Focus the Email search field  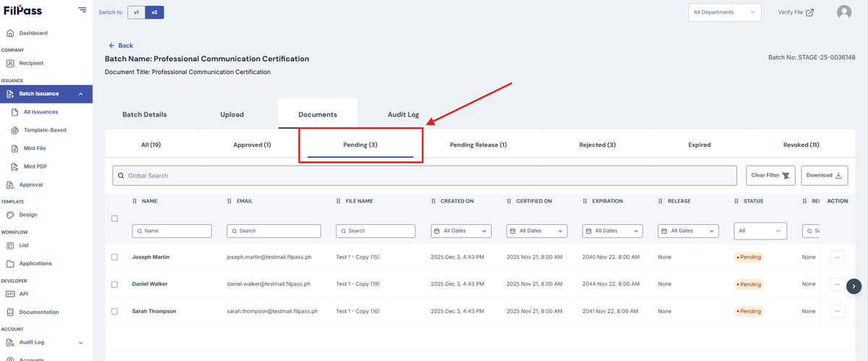click(274, 231)
